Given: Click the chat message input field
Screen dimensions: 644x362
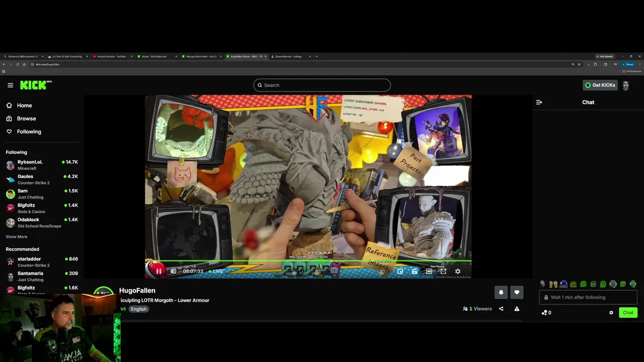Looking at the screenshot, I should pyautogui.click(x=588, y=297).
